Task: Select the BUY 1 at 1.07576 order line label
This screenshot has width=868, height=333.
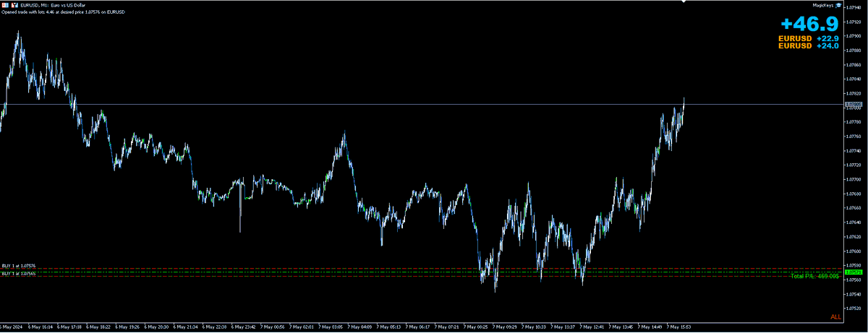Action: [x=18, y=267]
